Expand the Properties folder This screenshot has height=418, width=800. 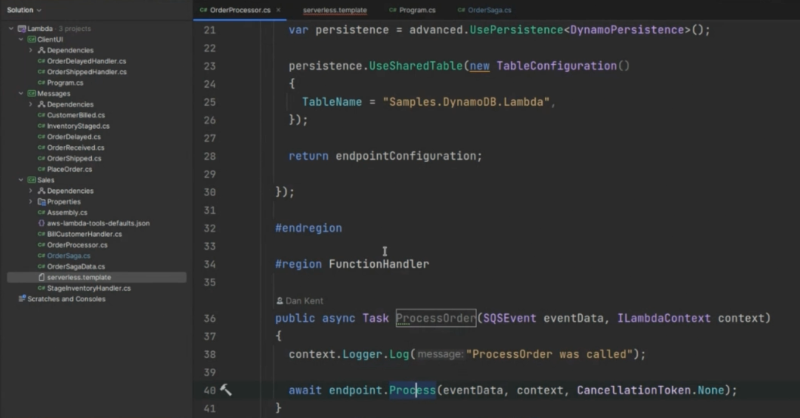[31, 202]
